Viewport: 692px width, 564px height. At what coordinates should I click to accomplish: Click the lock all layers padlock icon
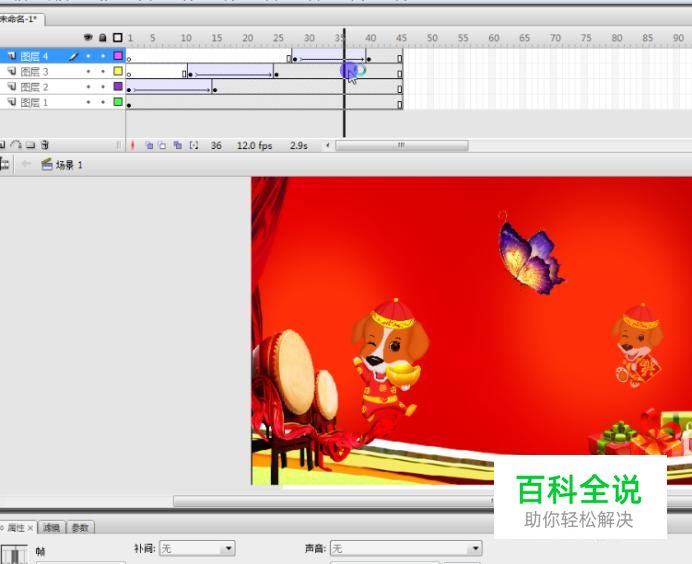coord(103,38)
